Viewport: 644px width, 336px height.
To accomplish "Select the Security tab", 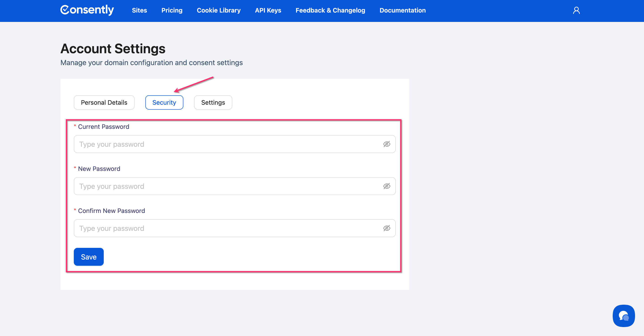I will tap(164, 103).
